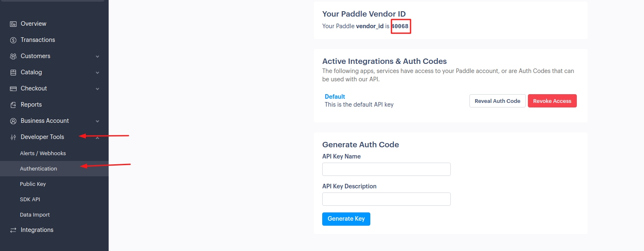The image size is (644, 251).
Task: Click the Reveal Auth Code button
Action: (x=497, y=101)
